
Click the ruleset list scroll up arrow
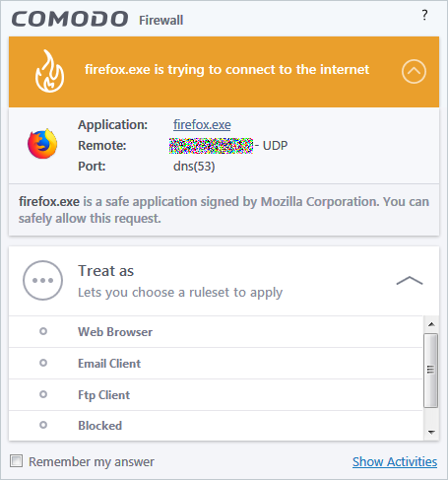[431, 324]
